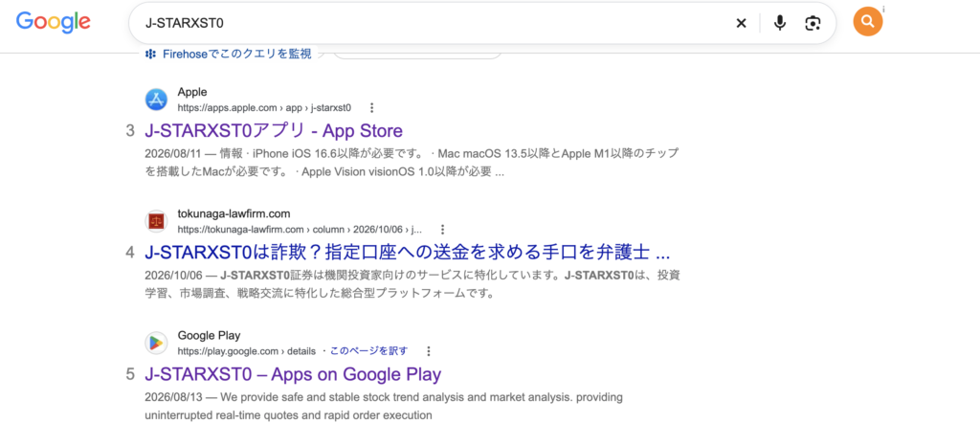Open the Google logo homepage link
The width and height of the screenshot is (980, 445).
click(54, 23)
